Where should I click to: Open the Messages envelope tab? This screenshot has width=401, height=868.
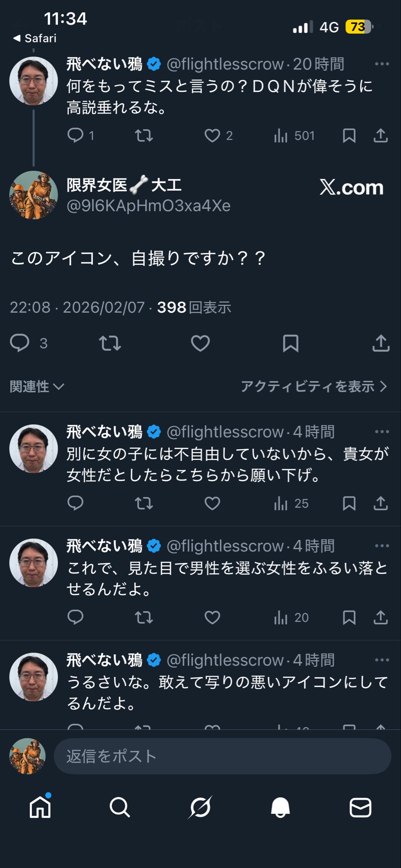pos(360,807)
